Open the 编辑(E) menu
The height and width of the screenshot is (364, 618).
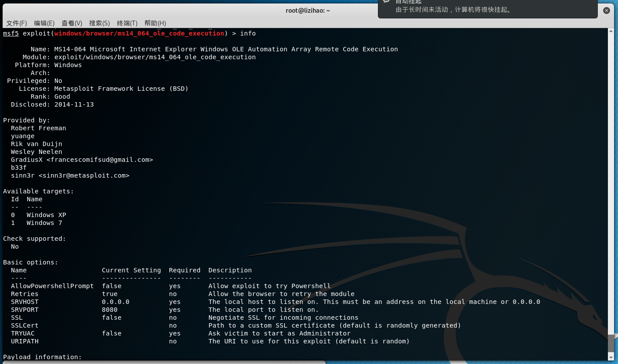(x=44, y=23)
